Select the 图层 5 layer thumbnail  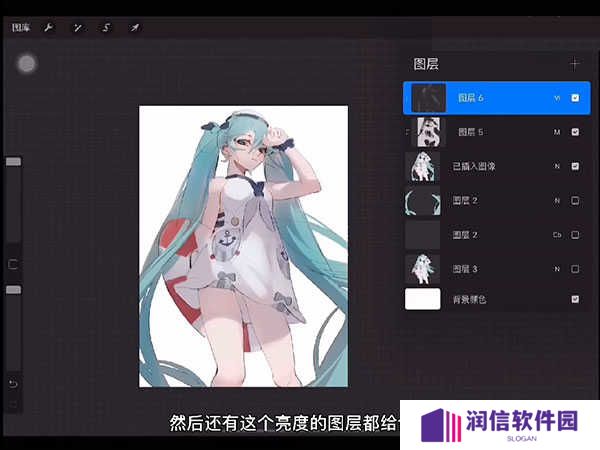[429, 132]
